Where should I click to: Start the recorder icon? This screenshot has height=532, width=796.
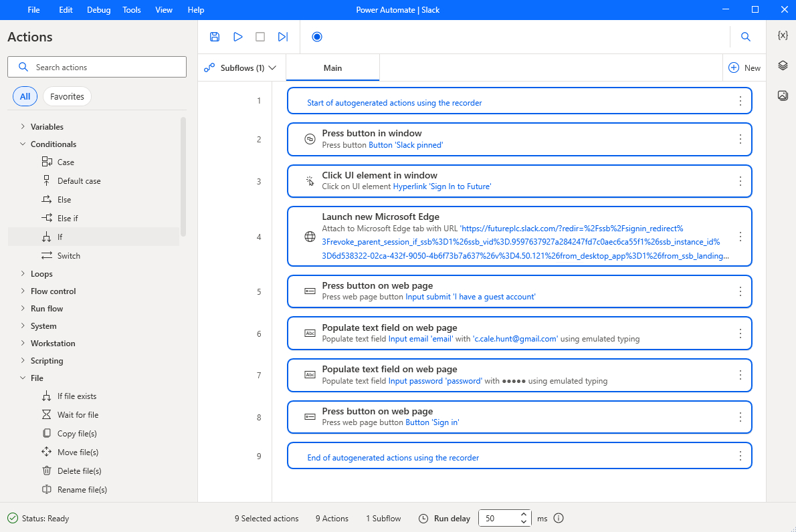click(317, 37)
